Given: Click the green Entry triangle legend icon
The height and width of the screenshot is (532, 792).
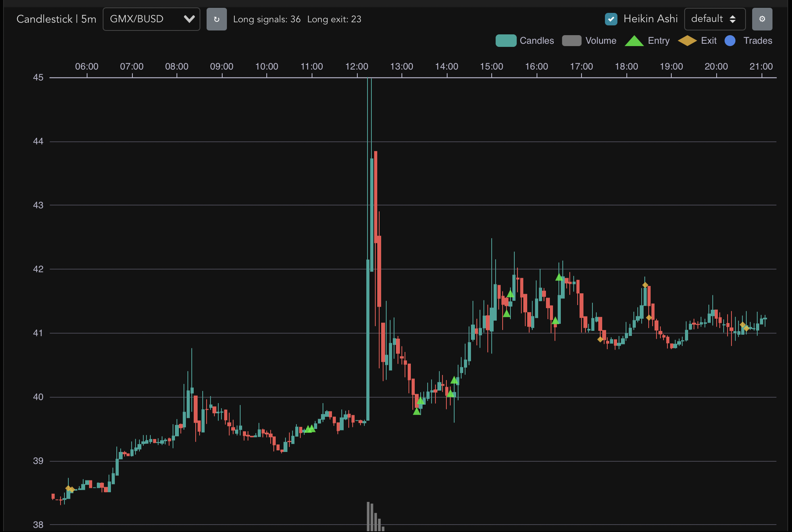Looking at the screenshot, I should click(633, 41).
